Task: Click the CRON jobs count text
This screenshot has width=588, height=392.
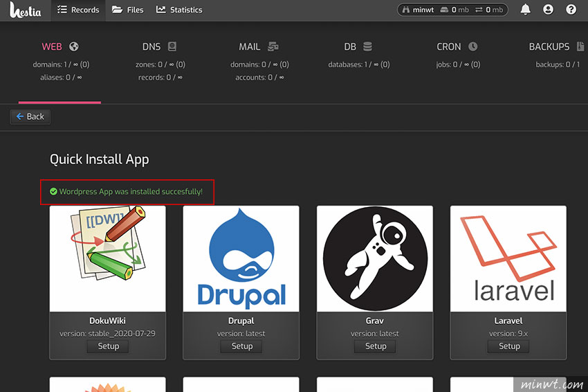Action: coord(458,64)
